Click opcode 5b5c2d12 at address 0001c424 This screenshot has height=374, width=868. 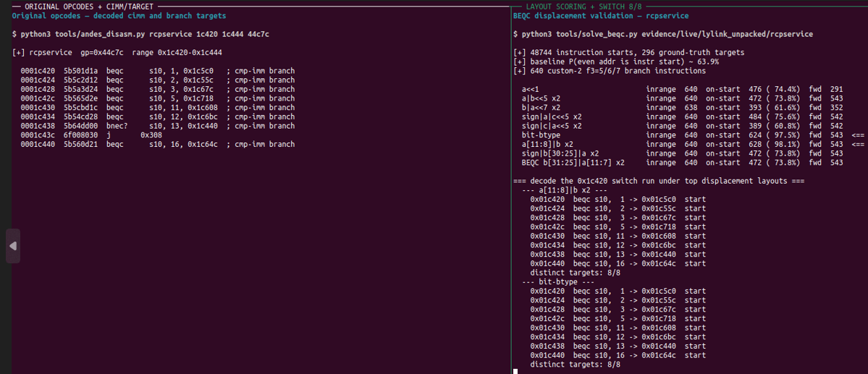[81, 80]
